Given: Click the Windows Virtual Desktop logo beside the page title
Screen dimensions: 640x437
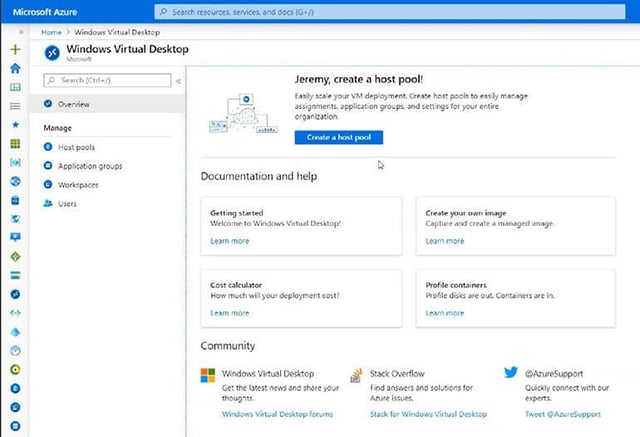Looking at the screenshot, I should coord(52,53).
